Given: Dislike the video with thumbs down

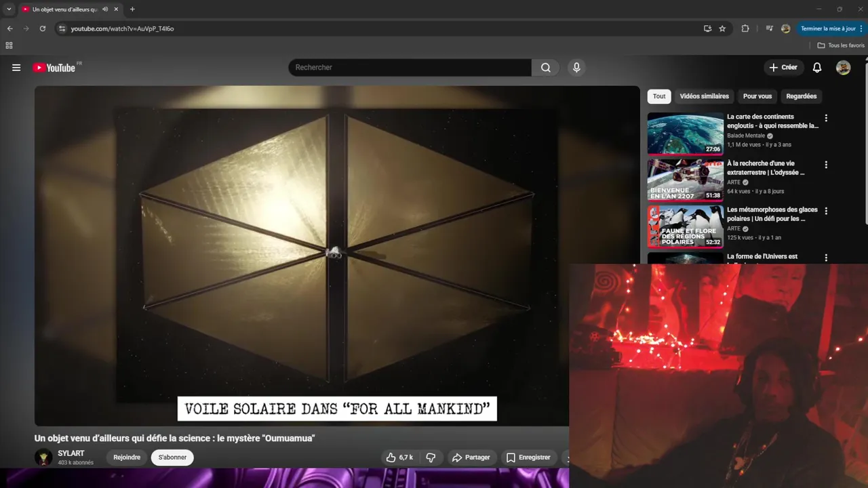Looking at the screenshot, I should 431,457.
